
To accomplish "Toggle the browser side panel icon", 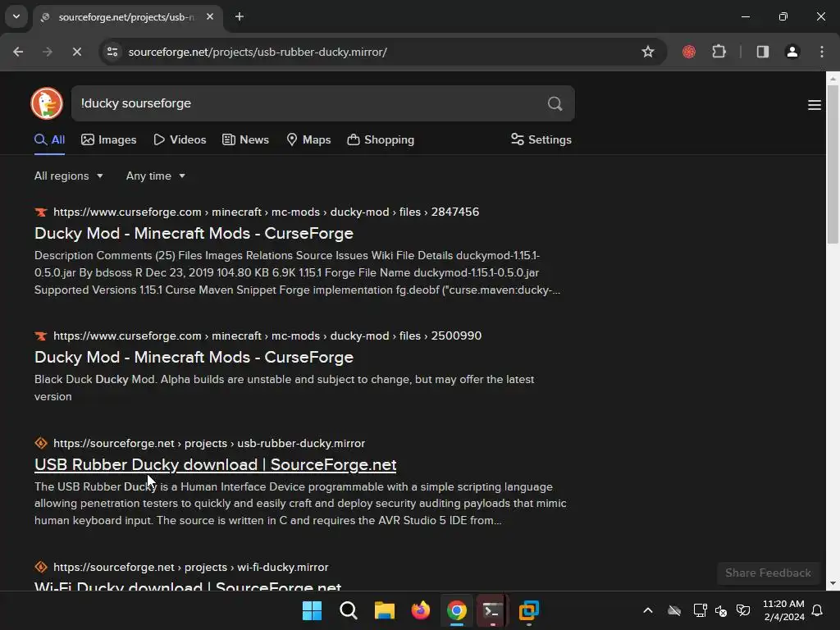I will pos(762,52).
